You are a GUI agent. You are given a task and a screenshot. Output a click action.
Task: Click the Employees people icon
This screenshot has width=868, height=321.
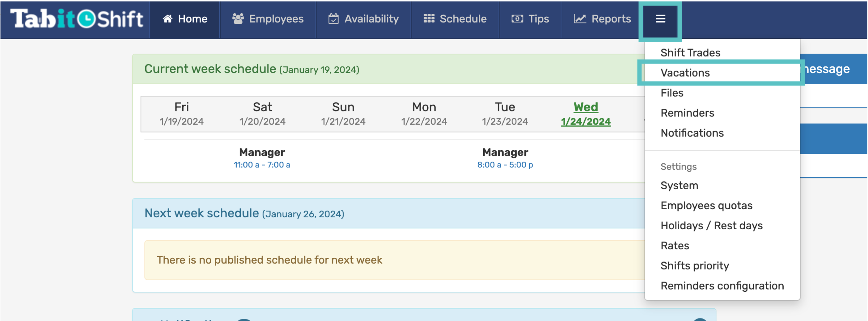(238, 19)
